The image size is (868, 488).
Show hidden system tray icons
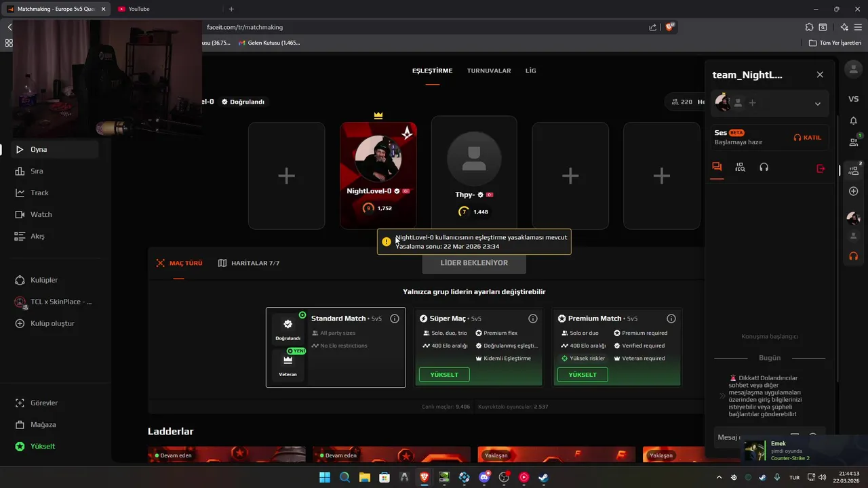(x=720, y=477)
